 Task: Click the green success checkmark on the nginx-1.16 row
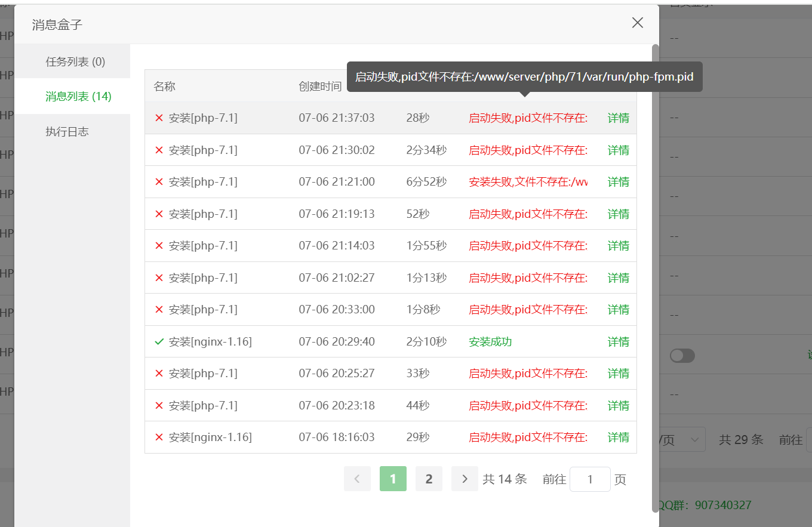point(158,341)
